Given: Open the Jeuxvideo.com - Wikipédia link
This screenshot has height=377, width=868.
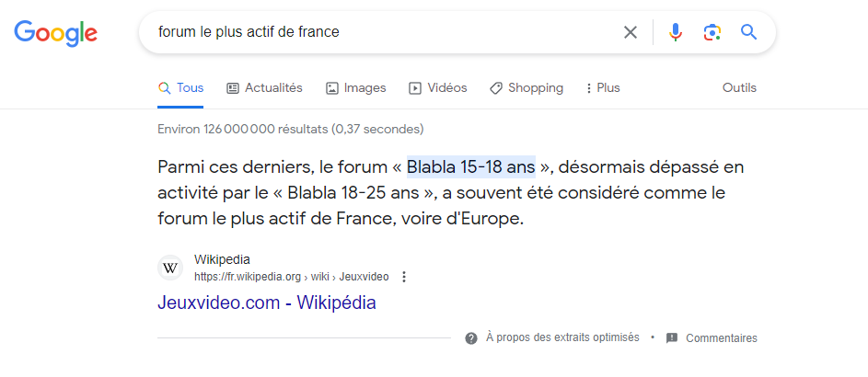Looking at the screenshot, I should [267, 303].
